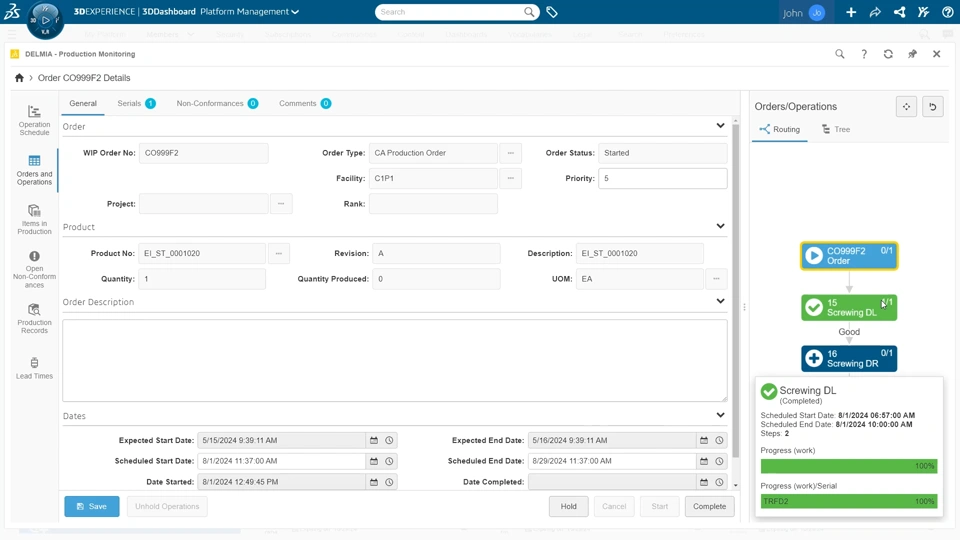Click the Progress (work) 100% bar

tap(849, 466)
